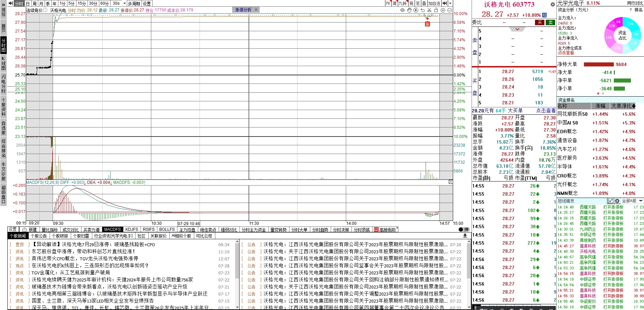Viewport: 644px width, 310px height.
Task: Click the arrow icon after 加自选
Action: point(445,3)
